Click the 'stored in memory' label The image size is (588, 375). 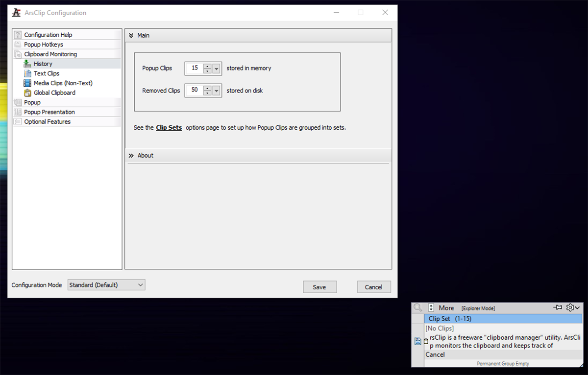point(249,69)
